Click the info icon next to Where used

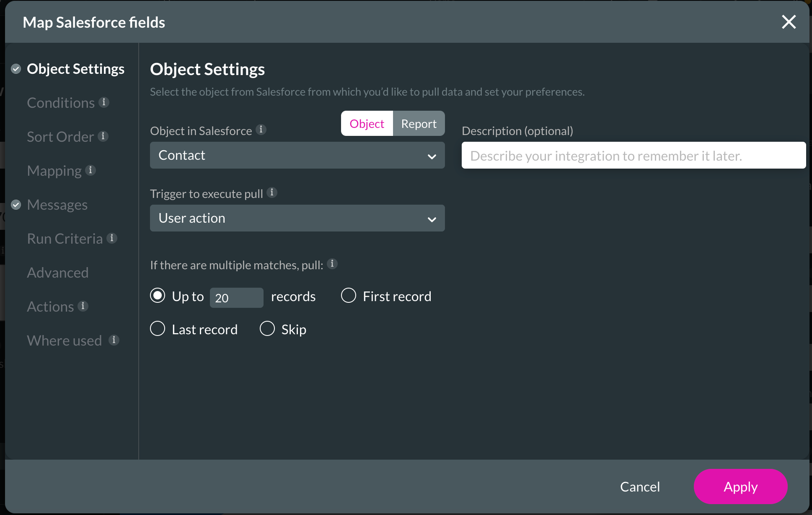point(114,340)
